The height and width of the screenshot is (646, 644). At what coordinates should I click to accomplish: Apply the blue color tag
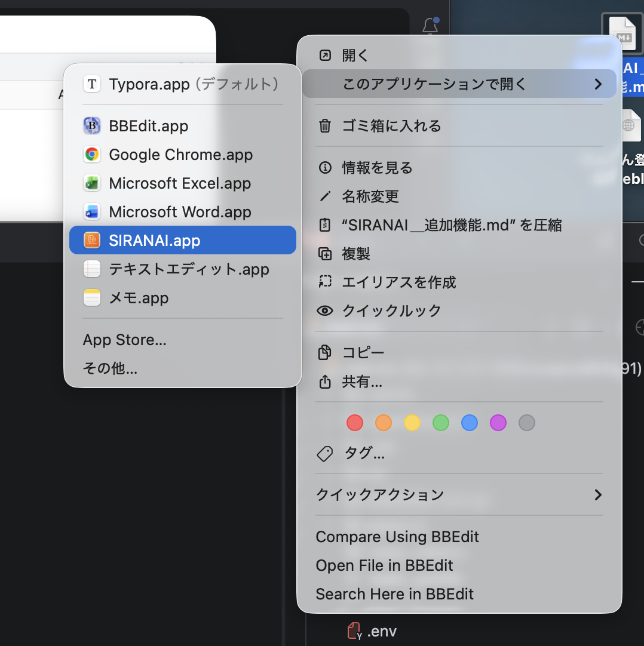click(x=469, y=423)
